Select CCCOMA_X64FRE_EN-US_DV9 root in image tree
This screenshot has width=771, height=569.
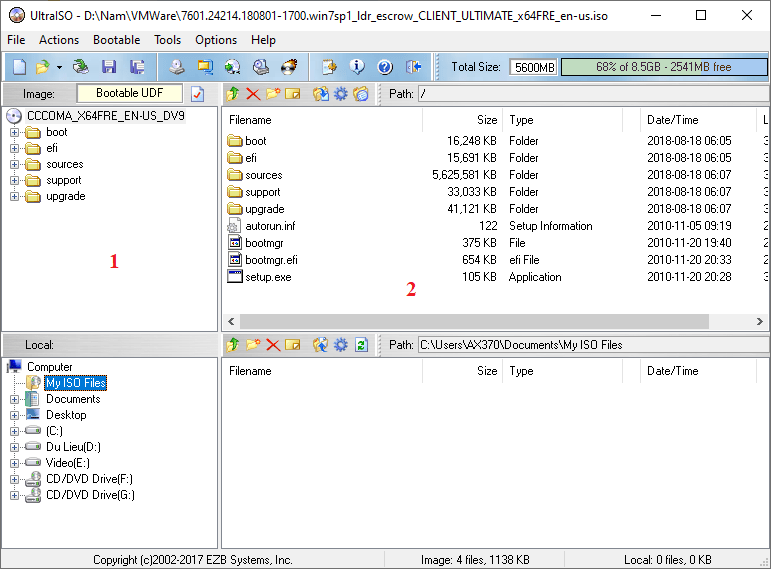click(106, 116)
